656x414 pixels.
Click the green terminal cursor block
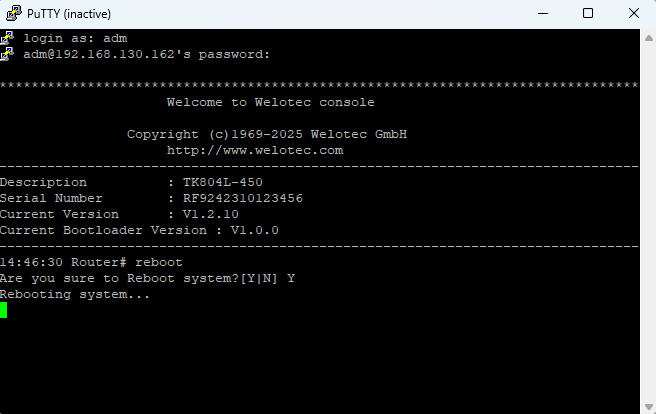[x=4, y=310]
